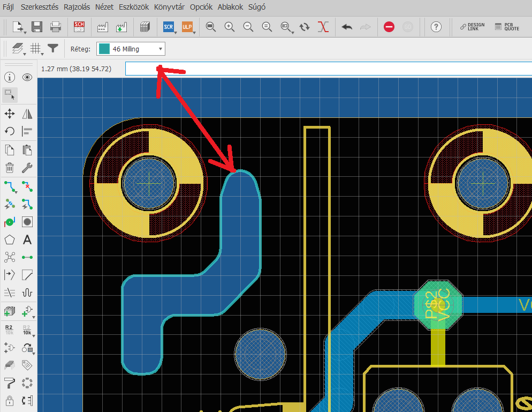Click the coordinates readout 1.27 mm

[x=76, y=69]
